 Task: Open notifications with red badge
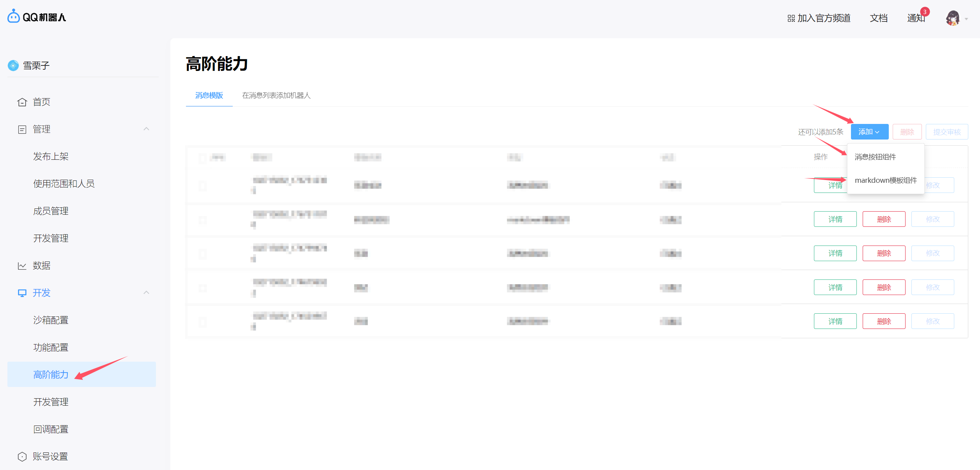916,18
